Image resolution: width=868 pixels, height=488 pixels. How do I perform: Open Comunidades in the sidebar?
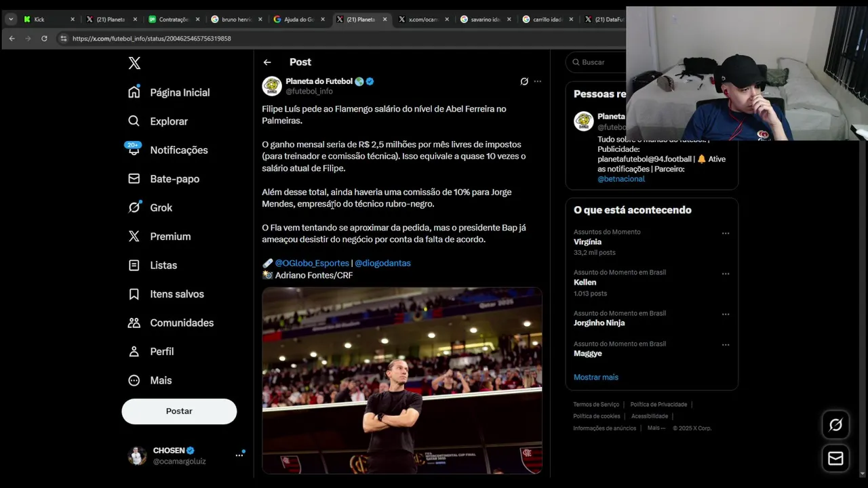pyautogui.click(x=171, y=323)
